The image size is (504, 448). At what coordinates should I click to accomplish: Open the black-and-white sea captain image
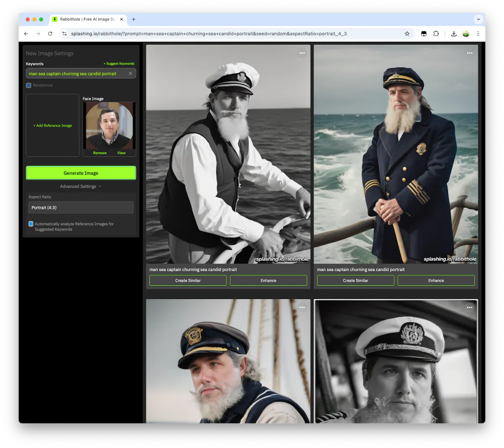point(228,154)
